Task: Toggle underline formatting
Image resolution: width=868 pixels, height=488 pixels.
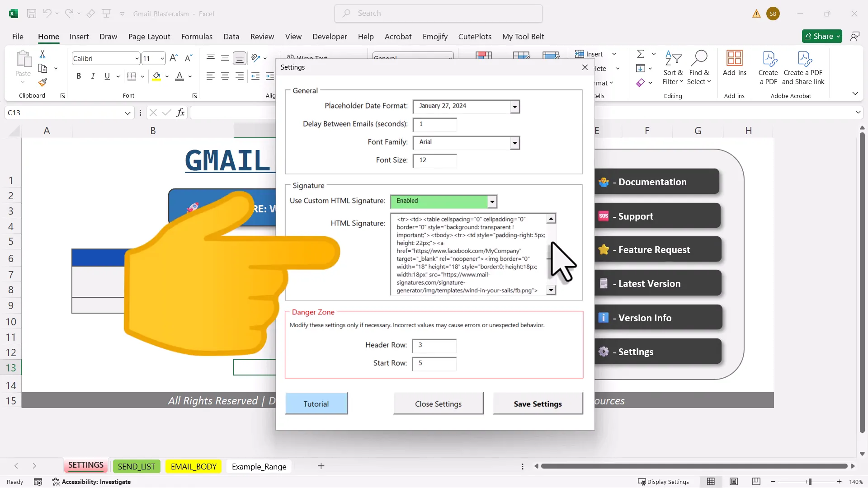Action: pyautogui.click(x=107, y=76)
